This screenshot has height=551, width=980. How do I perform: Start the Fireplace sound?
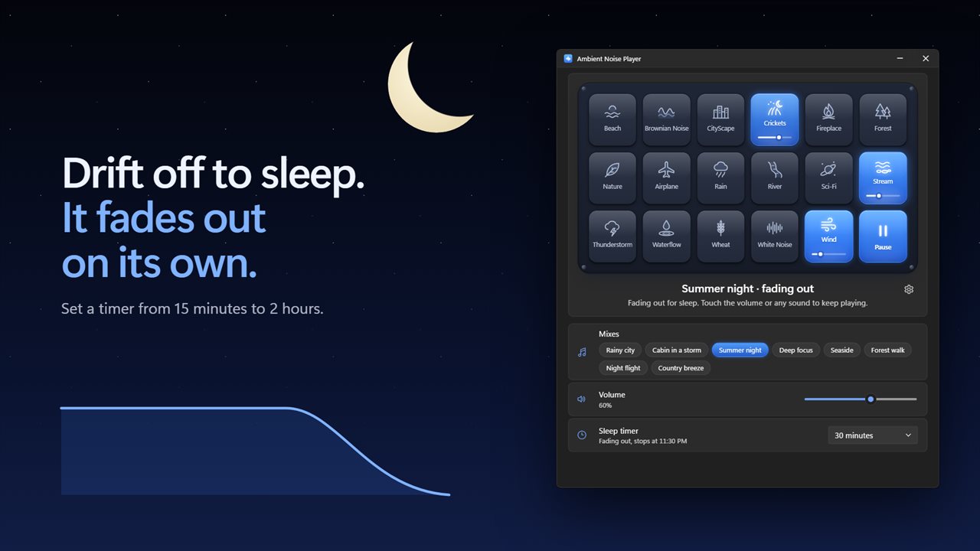(x=828, y=119)
